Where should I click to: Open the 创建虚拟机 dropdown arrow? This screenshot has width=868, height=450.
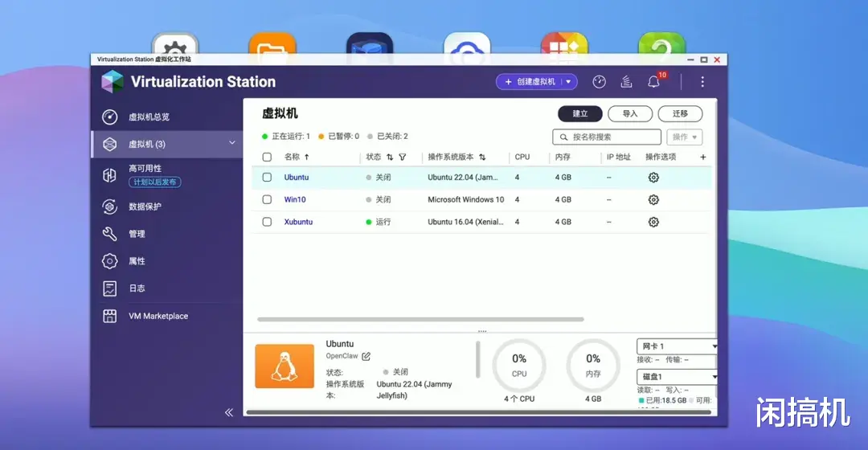coord(568,82)
